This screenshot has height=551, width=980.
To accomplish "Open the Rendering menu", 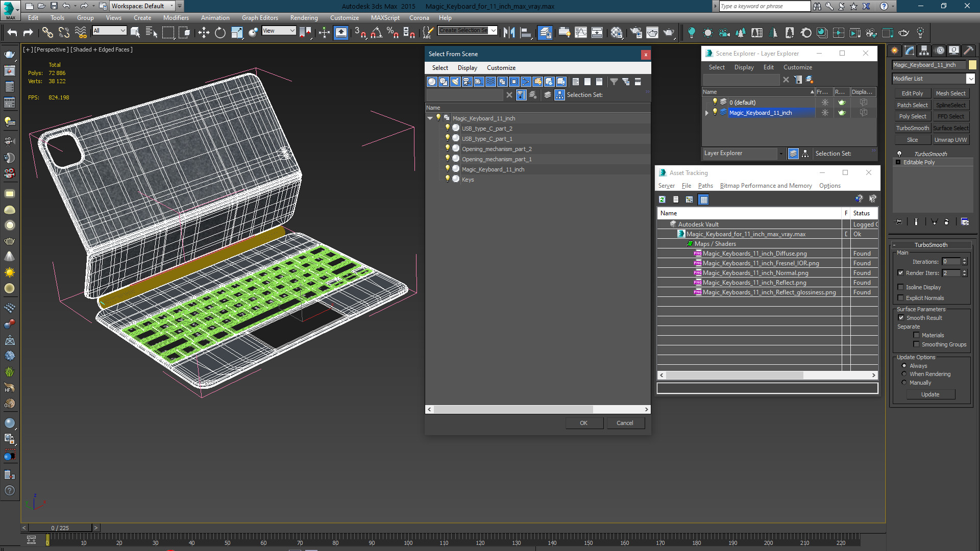I will [x=304, y=18].
